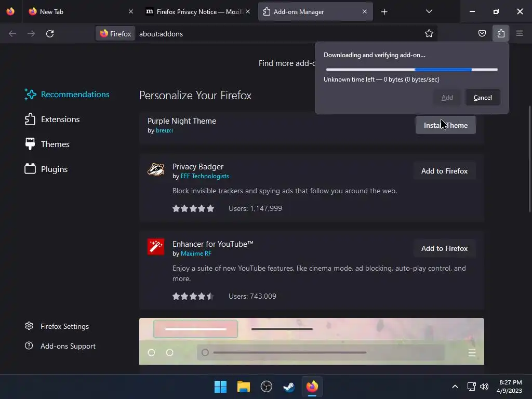Open volume tray icon
The height and width of the screenshot is (399, 532).
[x=484, y=387]
